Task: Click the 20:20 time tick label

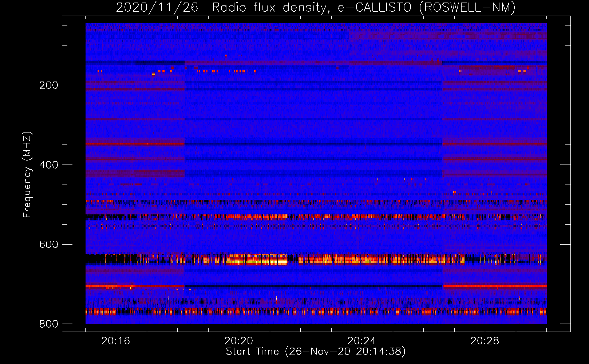Action: coord(239,341)
